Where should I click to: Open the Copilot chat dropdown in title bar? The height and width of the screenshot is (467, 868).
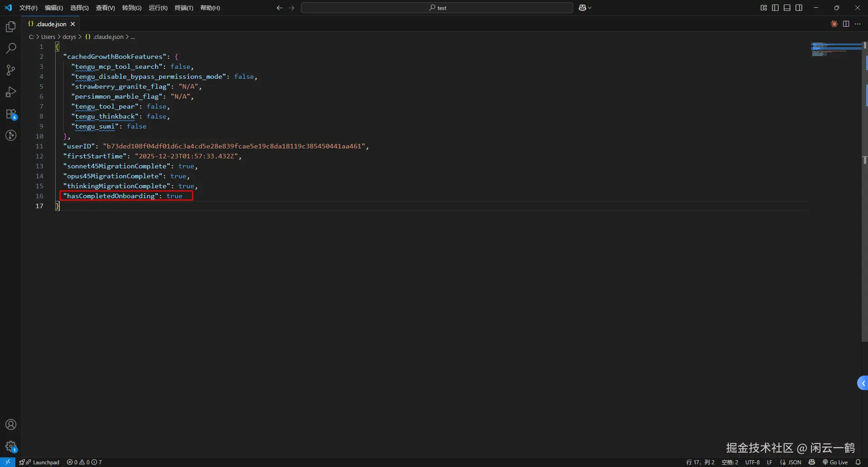585,8
